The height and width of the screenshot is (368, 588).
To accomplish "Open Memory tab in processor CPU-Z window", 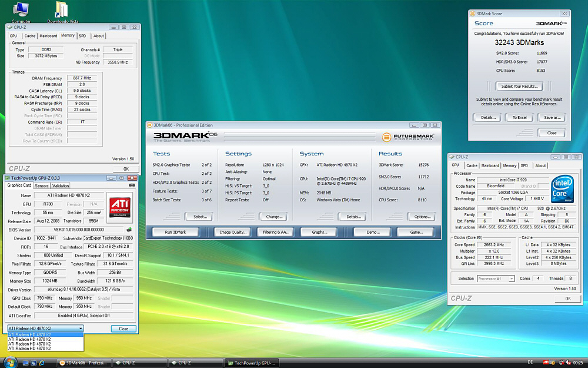I will (x=510, y=165).
